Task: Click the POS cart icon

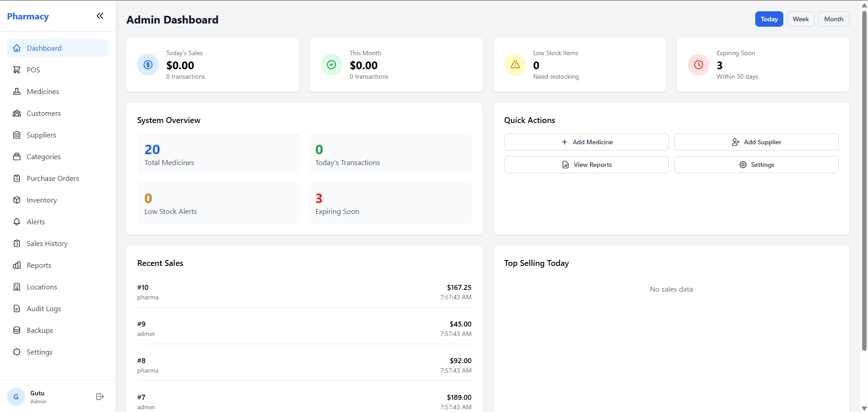Action: point(17,70)
